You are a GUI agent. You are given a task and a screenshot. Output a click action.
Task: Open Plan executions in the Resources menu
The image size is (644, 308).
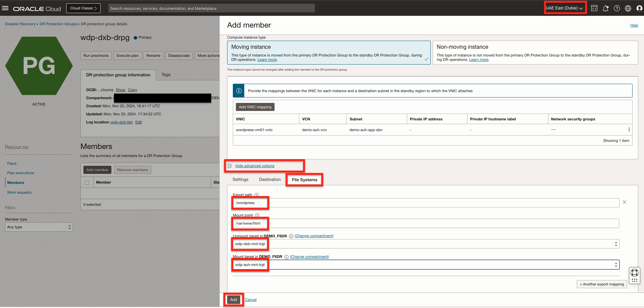click(21, 173)
